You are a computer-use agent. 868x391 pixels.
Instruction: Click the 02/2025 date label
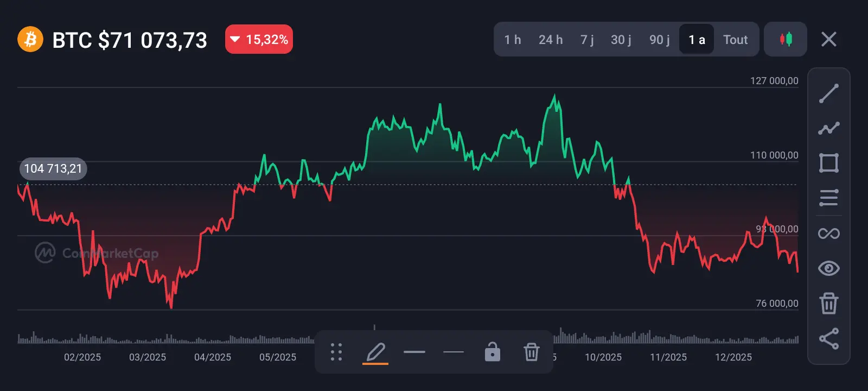(82, 357)
